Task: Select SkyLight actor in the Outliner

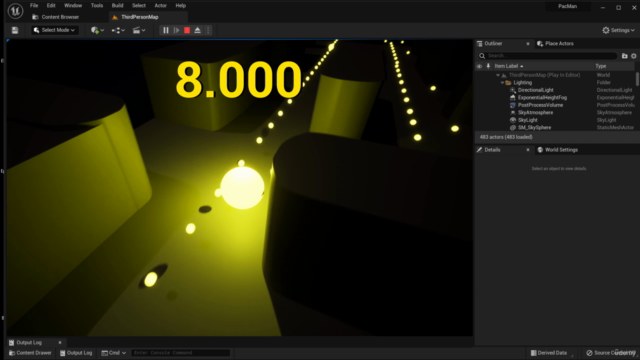Action: (527, 120)
